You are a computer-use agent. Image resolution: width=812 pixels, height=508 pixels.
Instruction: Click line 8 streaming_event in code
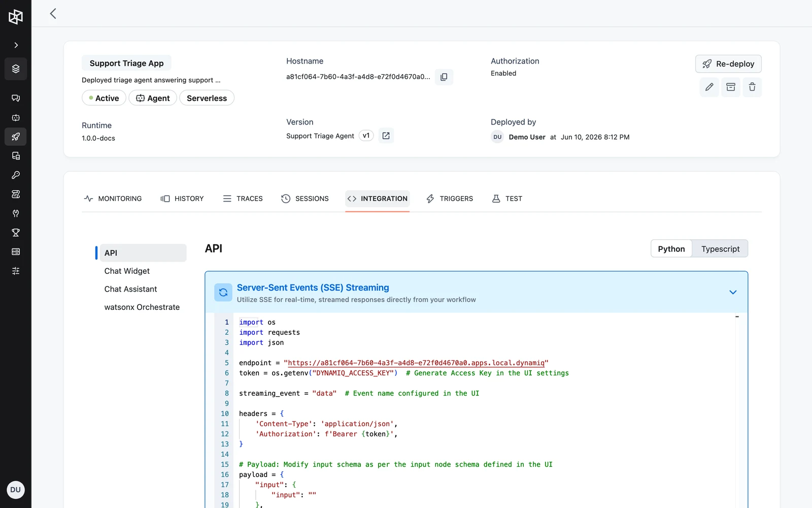[359, 393]
